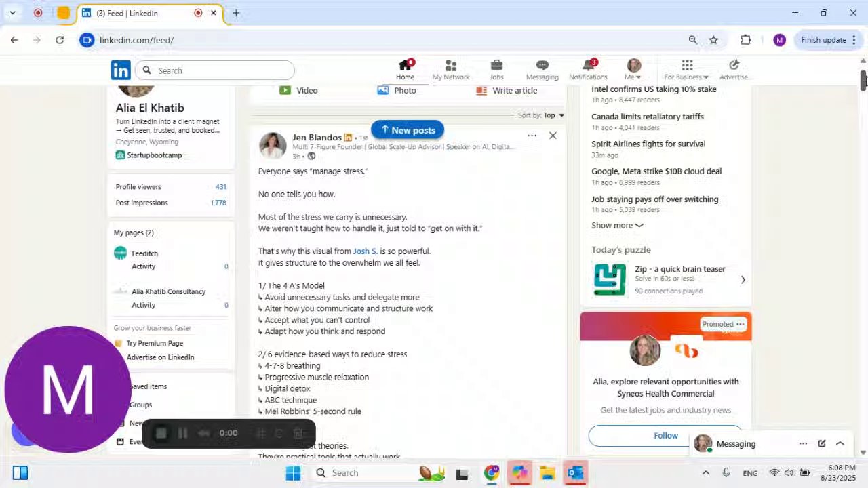Open Chrome tab search dropdown
The height and width of the screenshot is (488, 868).
[12, 13]
